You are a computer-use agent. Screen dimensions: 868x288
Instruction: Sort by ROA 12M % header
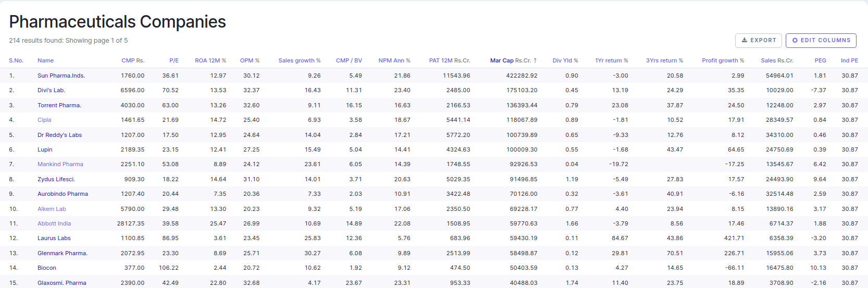point(210,60)
